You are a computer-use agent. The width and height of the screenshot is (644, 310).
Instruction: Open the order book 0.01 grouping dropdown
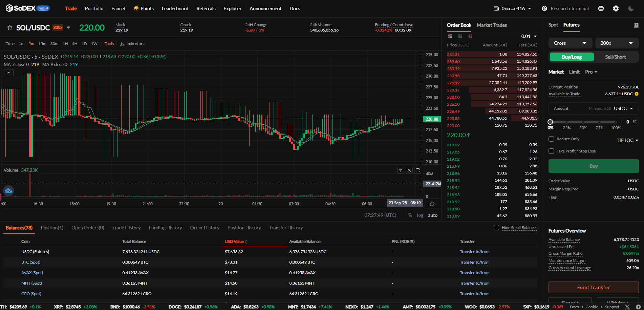529,36
